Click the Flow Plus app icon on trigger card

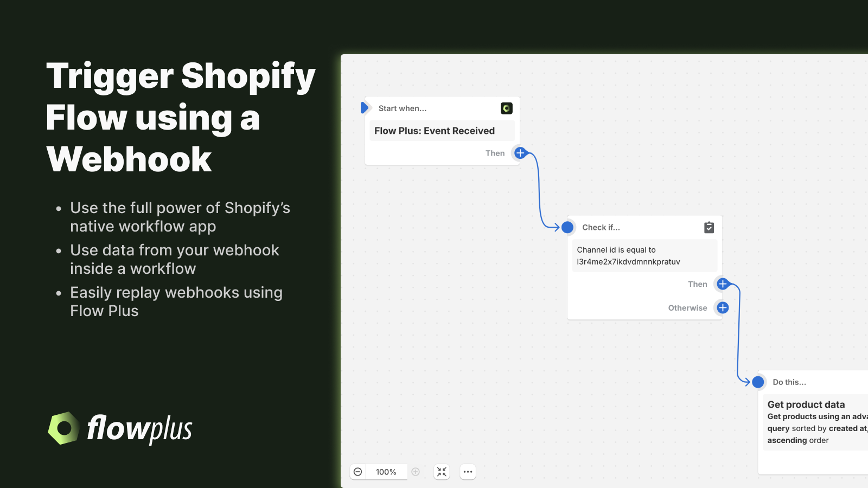click(x=506, y=108)
